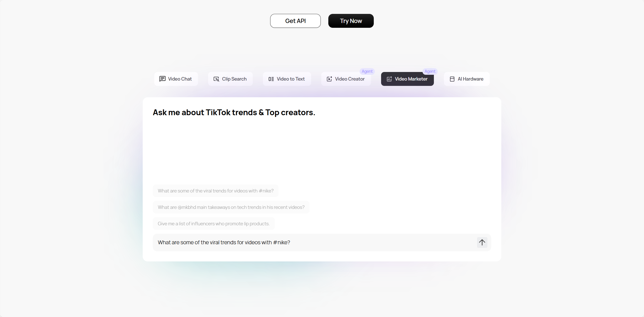Screen dimensions: 644x317
Task: Focus the prompt text input field
Action: pos(314,242)
